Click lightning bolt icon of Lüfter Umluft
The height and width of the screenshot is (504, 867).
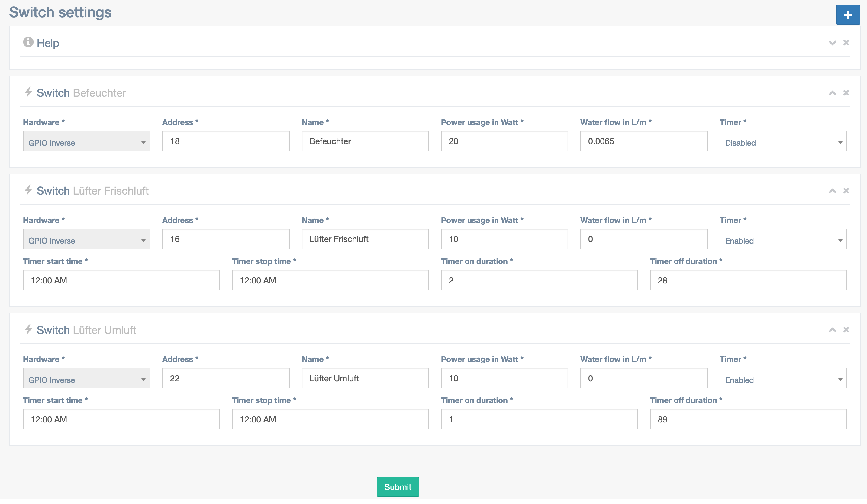29,329
